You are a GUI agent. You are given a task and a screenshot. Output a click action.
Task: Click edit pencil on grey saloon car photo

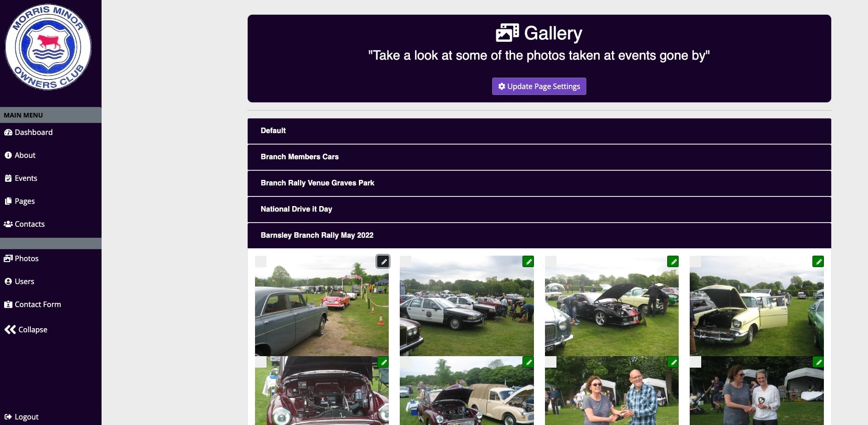pos(383,262)
